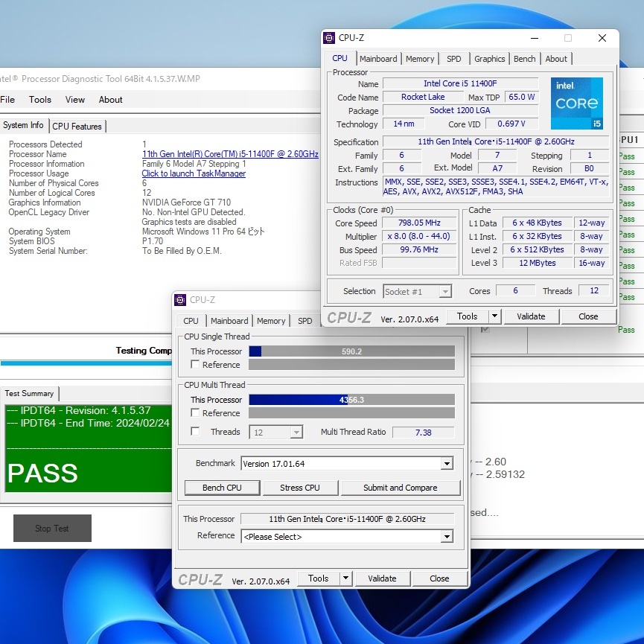
Task: Open the File menu in Intel Processor Diagnostic Tool
Action: click(x=8, y=99)
